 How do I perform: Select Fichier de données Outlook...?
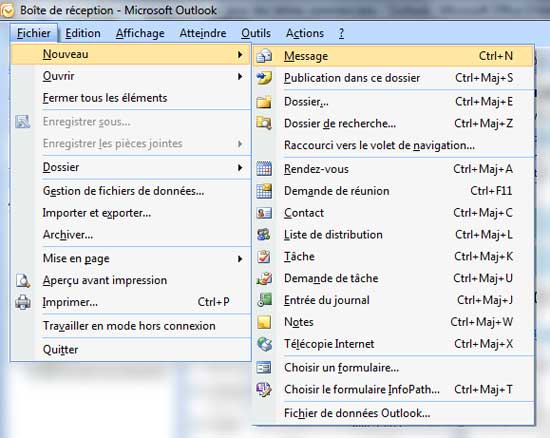click(393, 413)
